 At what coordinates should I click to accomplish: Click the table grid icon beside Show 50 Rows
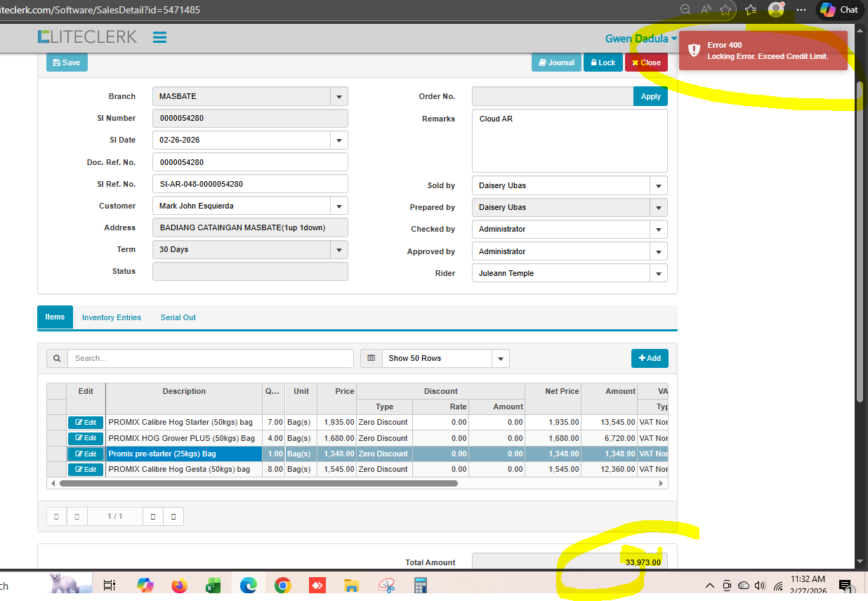pos(371,358)
